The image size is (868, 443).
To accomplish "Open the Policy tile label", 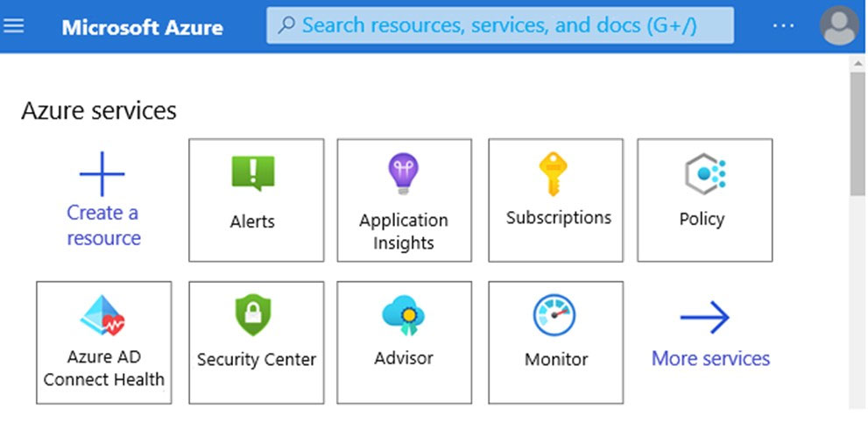I will 702,219.
